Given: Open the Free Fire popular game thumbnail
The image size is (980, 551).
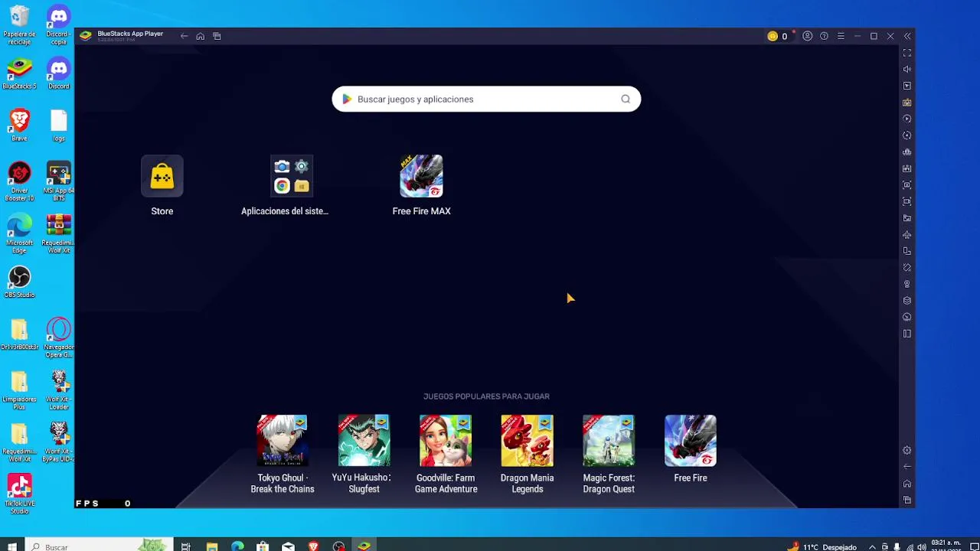Looking at the screenshot, I should click(x=691, y=441).
